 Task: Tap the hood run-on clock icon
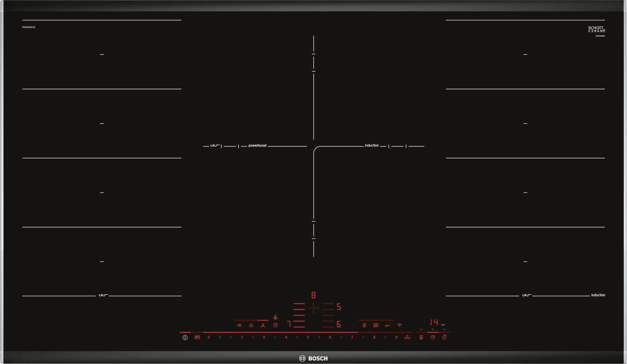[275, 325]
